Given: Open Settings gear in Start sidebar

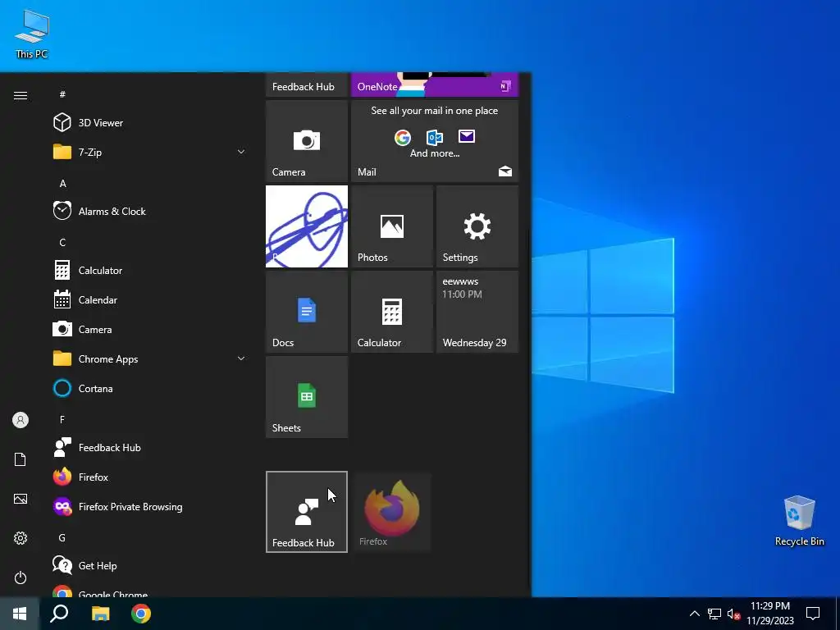Looking at the screenshot, I should tap(21, 538).
